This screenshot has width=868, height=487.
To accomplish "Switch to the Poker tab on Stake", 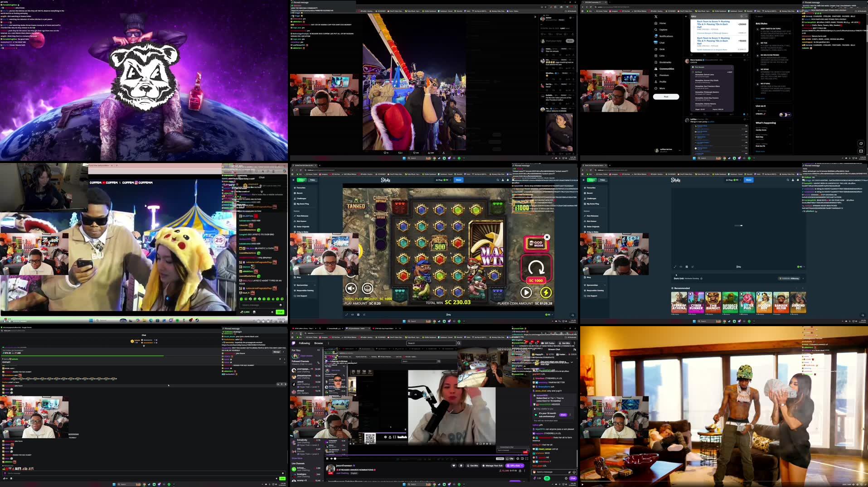I will click(x=313, y=180).
